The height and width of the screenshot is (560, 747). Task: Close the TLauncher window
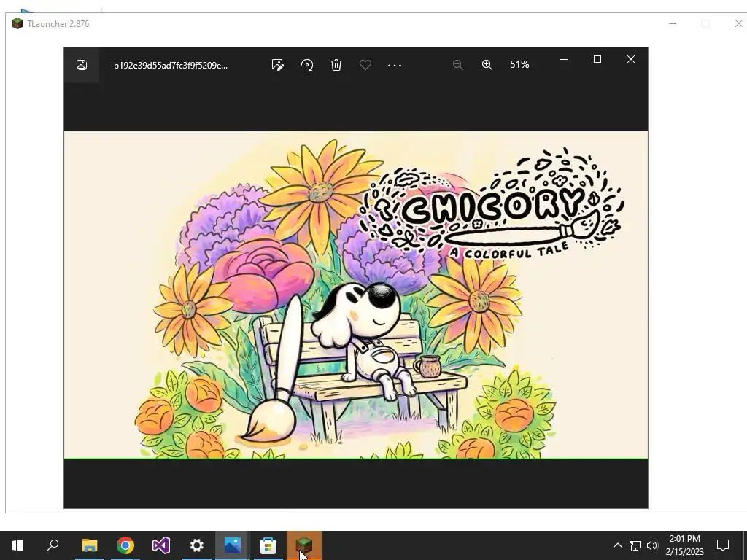(739, 23)
